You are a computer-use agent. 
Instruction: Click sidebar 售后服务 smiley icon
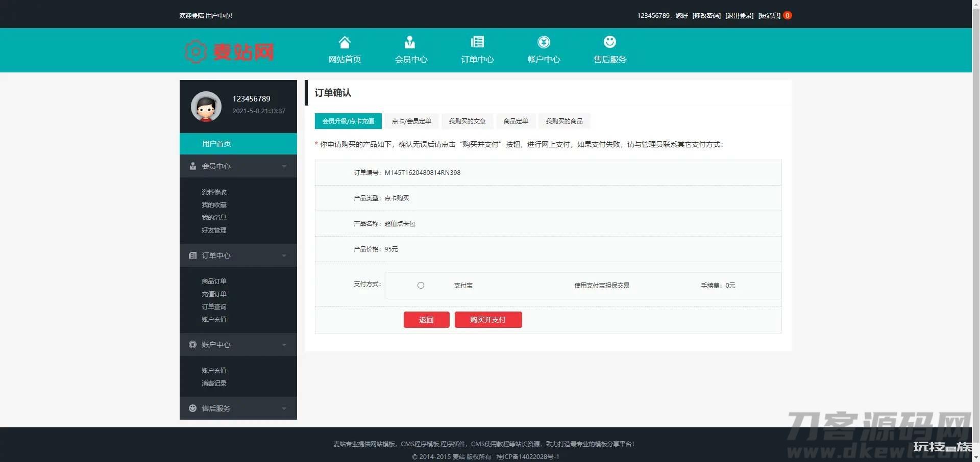tap(192, 408)
